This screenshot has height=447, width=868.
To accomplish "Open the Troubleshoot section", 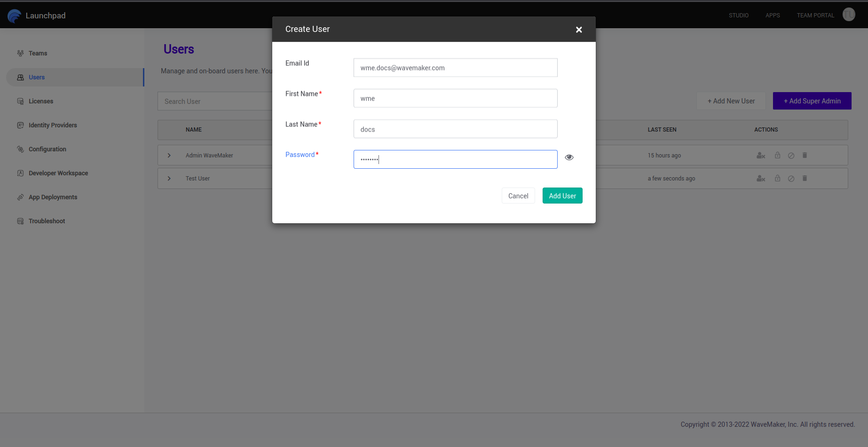I will coord(47,221).
